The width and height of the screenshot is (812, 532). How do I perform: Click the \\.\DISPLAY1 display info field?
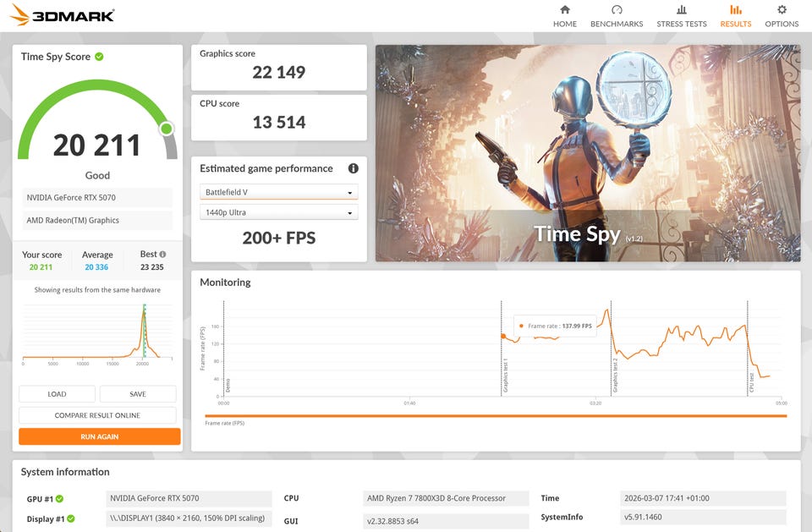click(189, 518)
